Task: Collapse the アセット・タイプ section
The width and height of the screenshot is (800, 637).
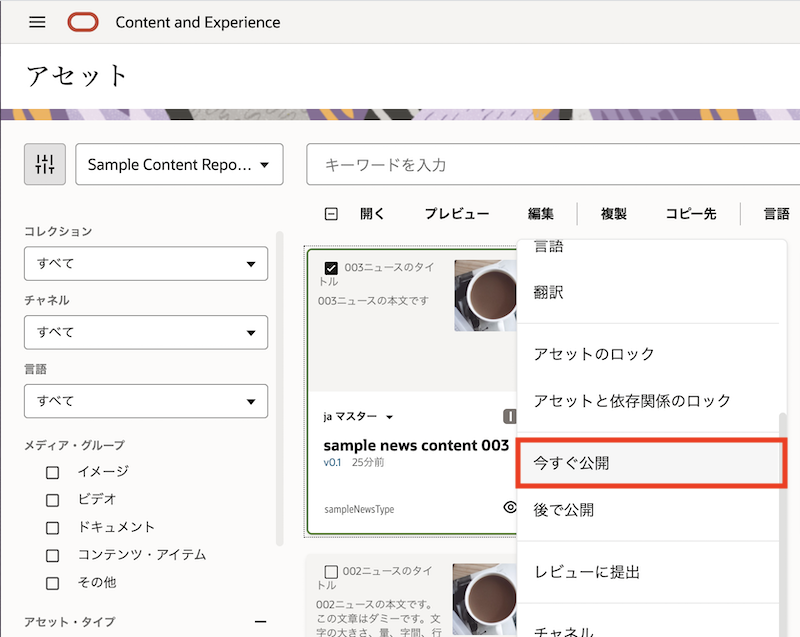Action: [x=261, y=621]
